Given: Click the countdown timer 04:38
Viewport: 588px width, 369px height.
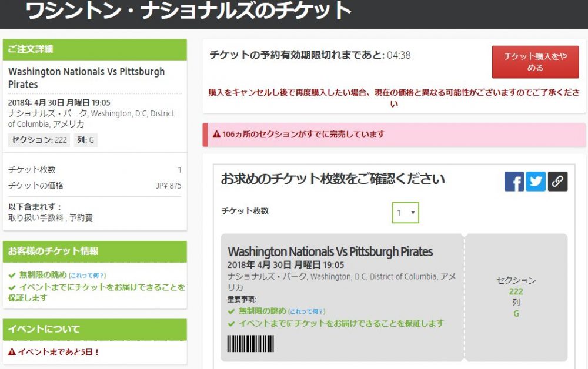Looking at the screenshot, I should pos(399,55).
